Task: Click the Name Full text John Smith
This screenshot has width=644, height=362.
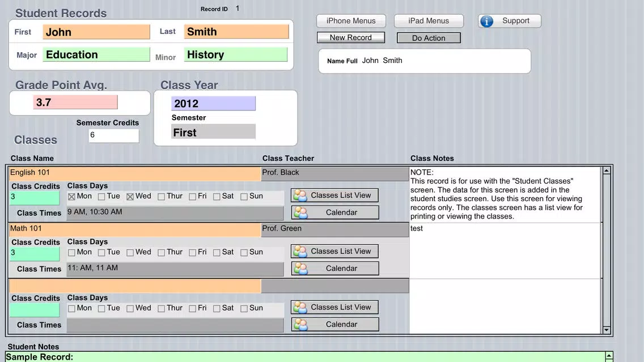Action: [x=382, y=61]
